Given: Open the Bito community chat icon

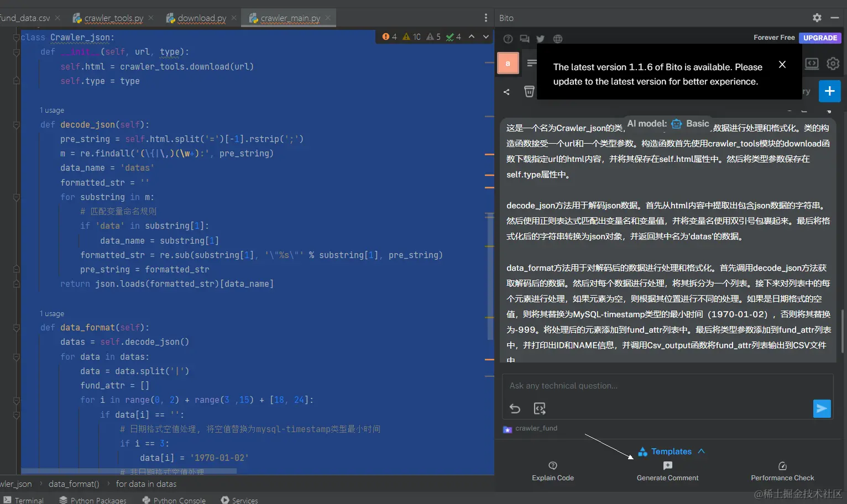Looking at the screenshot, I should click(525, 39).
